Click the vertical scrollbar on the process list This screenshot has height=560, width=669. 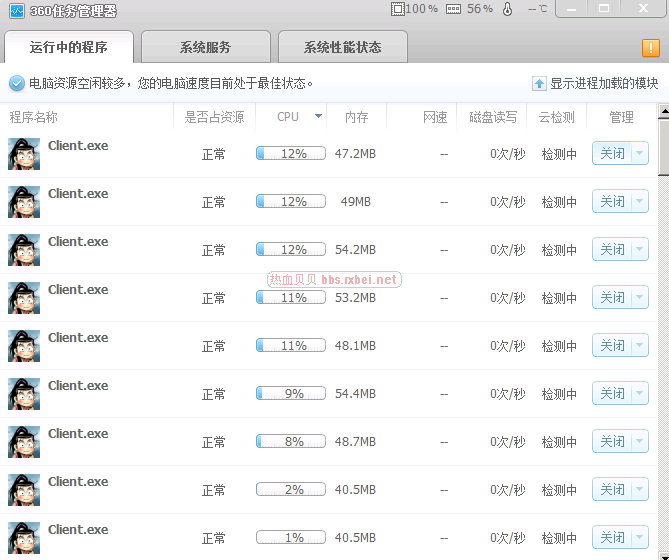point(663,140)
